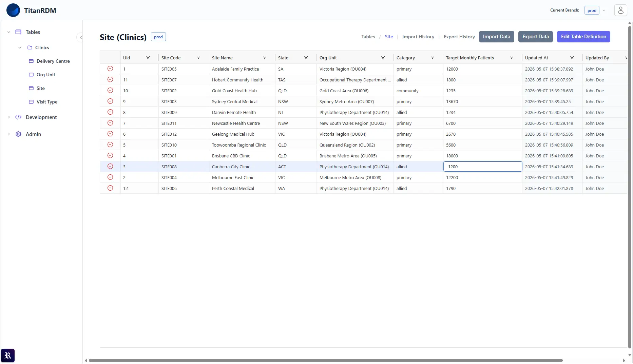This screenshot has height=364, width=633.
Task: Open the Uid column filter
Action: pyautogui.click(x=148, y=58)
